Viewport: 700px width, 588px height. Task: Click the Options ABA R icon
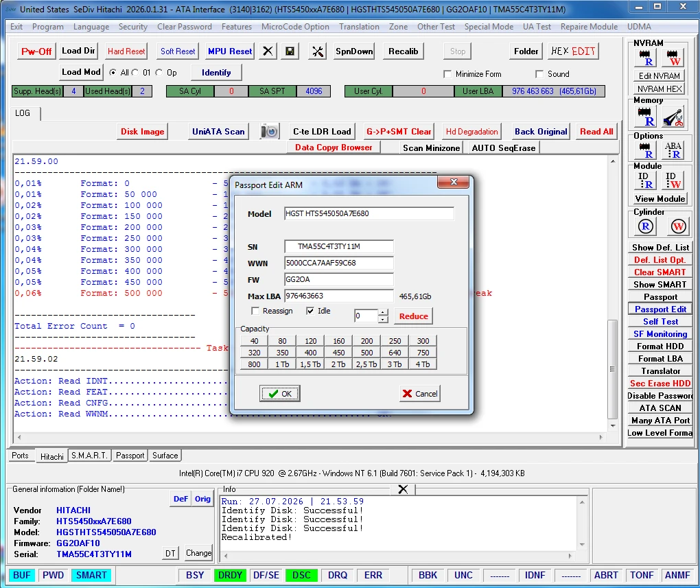[673, 150]
